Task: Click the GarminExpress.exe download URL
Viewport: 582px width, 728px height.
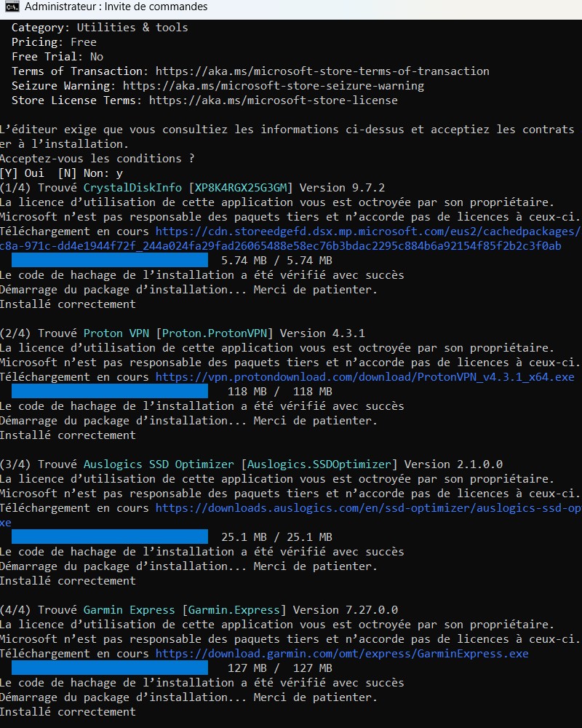Action: 342,654
